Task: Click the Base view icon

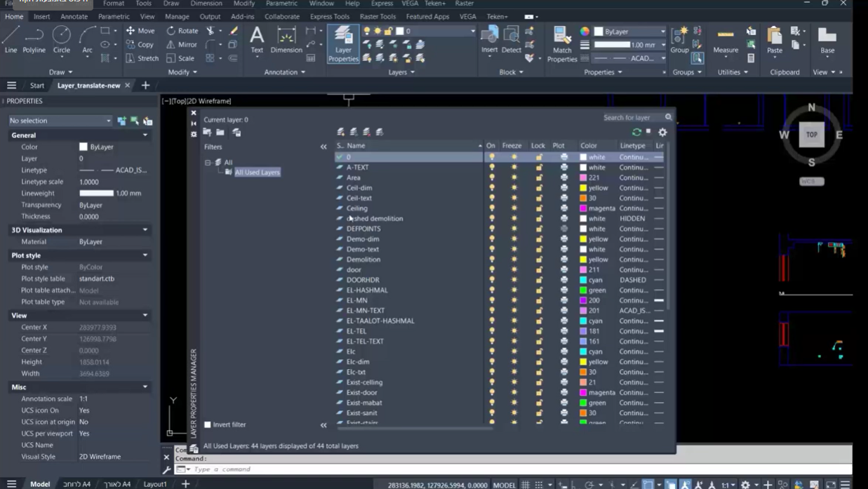Action: (827, 40)
